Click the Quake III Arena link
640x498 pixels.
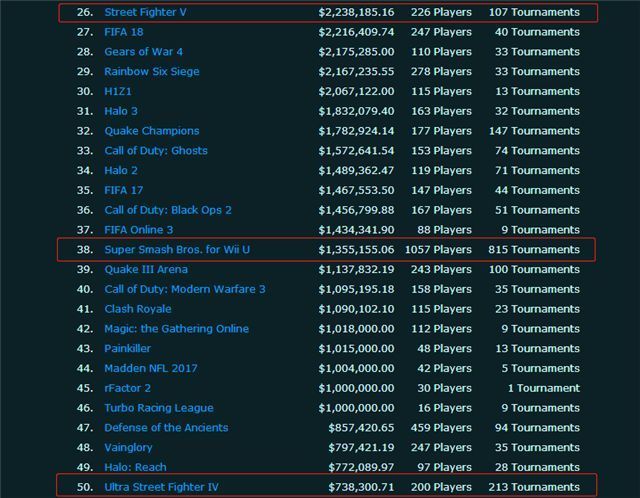click(x=146, y=269)
